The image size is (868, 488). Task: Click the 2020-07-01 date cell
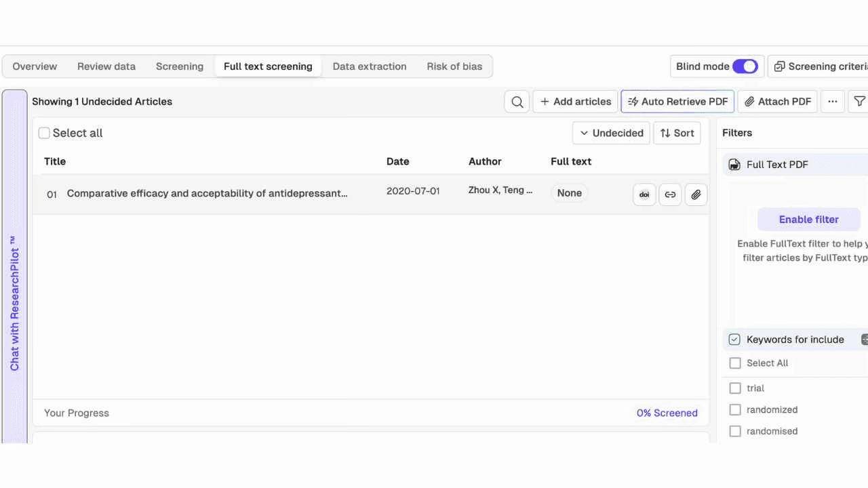[413, 191]
